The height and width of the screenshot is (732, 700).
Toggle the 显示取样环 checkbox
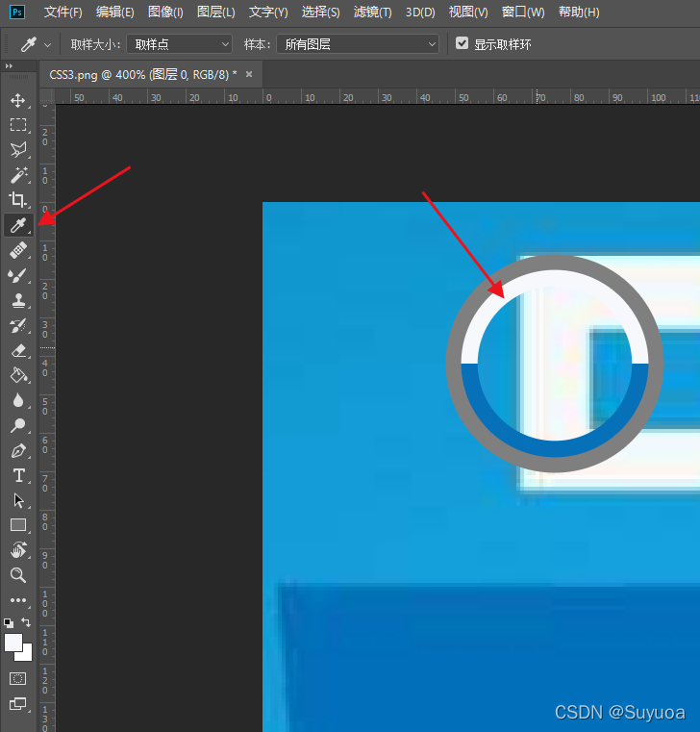pyautogui.click(x=462, y=43)
